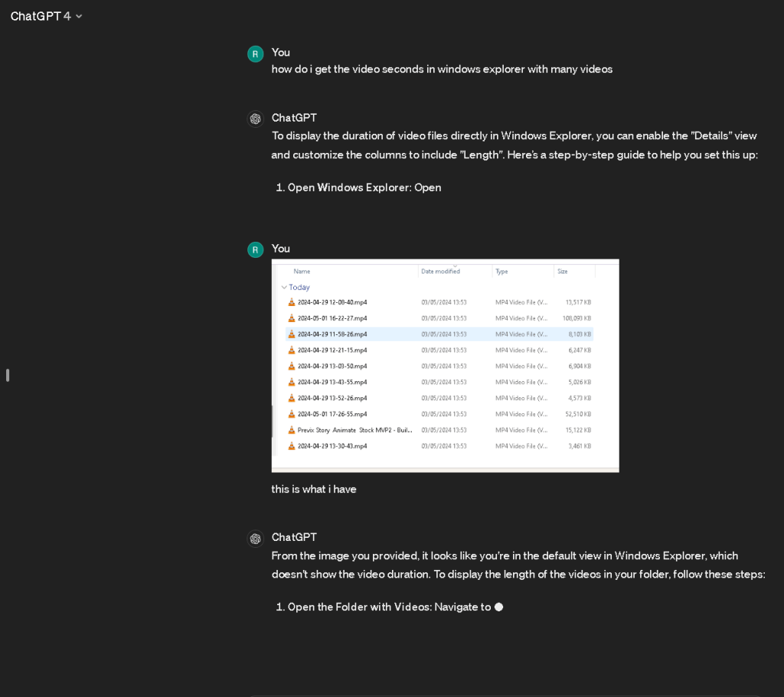The height and width of the screenshot is (697, 784).
Task: Click the second "ChatGPT" sender name
Action: pyautogui.click(x=294, y=537)
